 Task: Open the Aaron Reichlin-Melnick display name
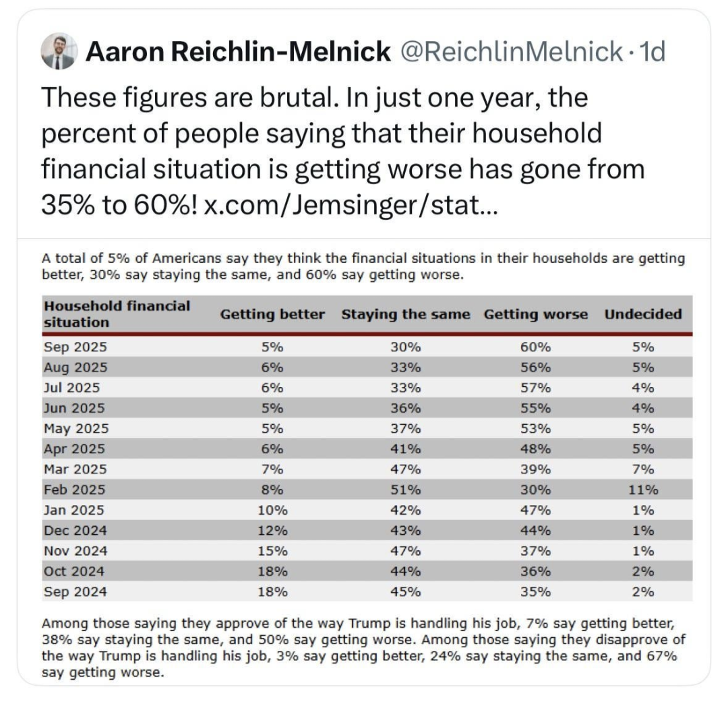[238, 52]
